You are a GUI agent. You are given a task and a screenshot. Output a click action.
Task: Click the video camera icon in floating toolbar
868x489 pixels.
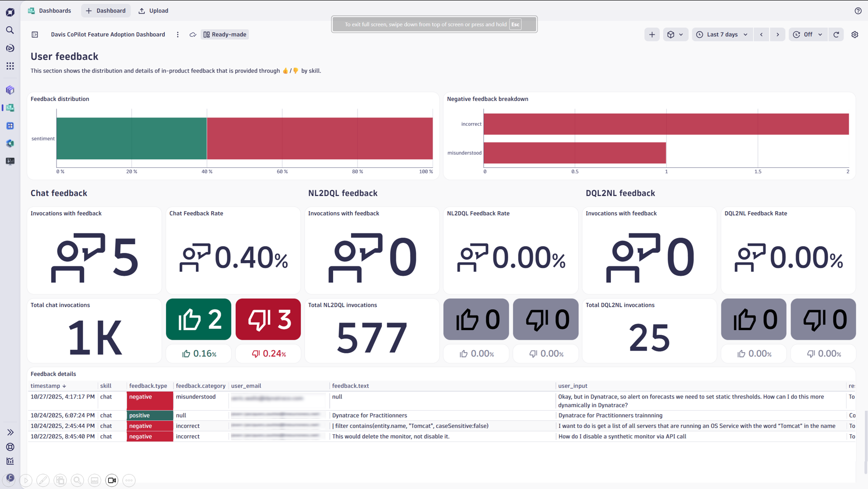pyautogui.click(x=112, y=480)
